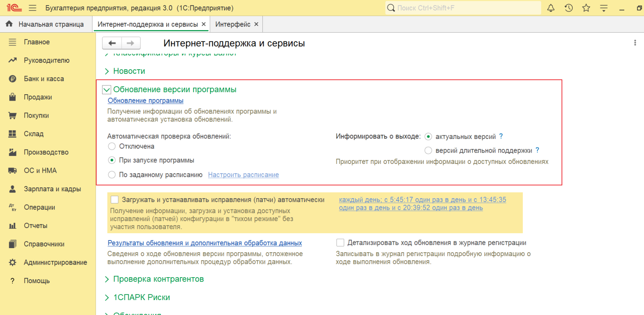Screen dimensions: 644x315
Task: Enable automatic patch loading checkbox
Action: click(115, 200)
